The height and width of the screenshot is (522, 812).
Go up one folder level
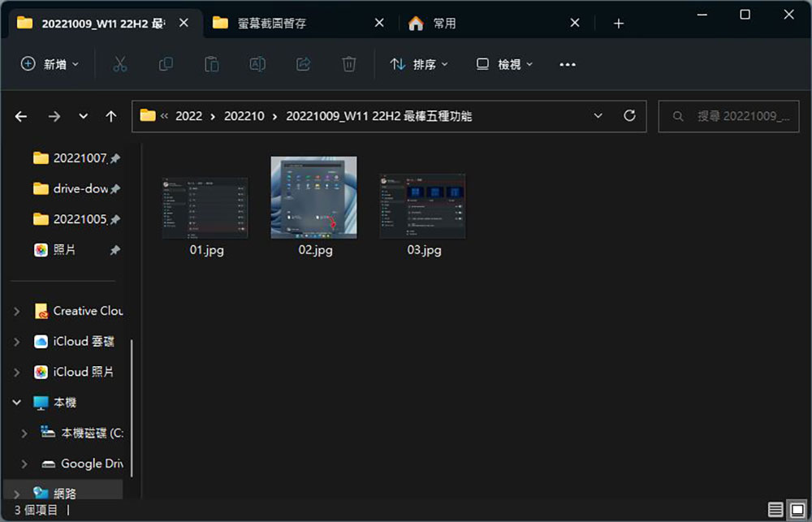110,117
